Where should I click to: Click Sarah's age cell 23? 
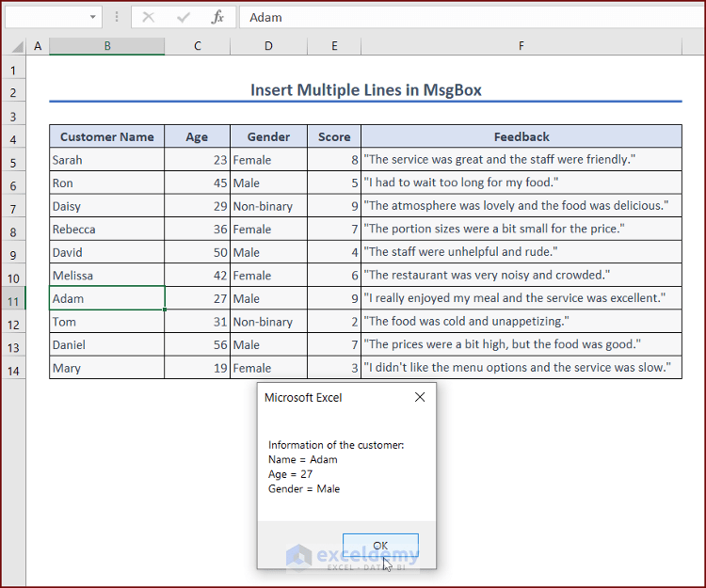pyautogui.click(x=198, y=160)
